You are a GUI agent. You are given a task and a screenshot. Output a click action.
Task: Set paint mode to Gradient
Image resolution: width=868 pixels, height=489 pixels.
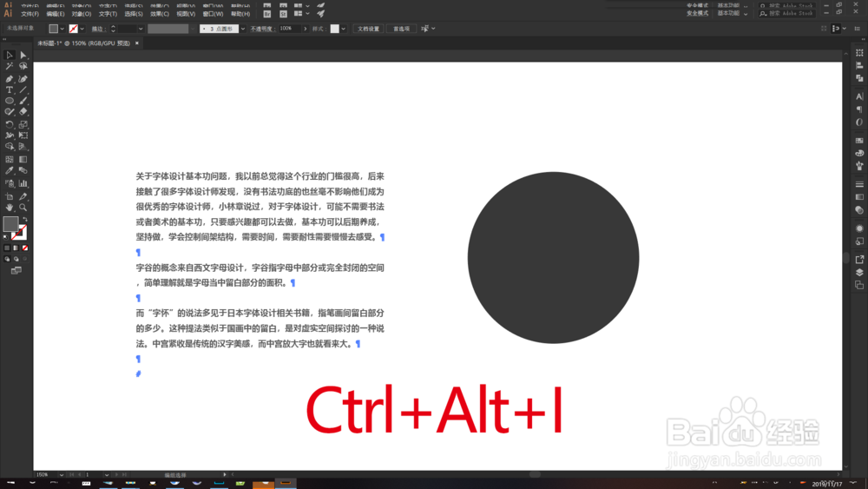pos(16,248)
